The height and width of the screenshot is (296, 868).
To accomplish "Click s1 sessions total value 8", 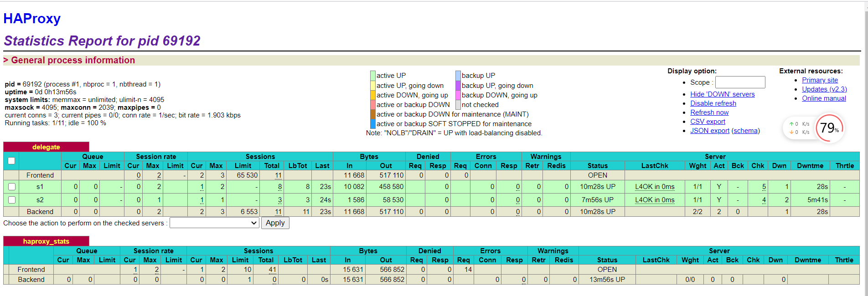I will pyautogui.click(x=279, y=187).
